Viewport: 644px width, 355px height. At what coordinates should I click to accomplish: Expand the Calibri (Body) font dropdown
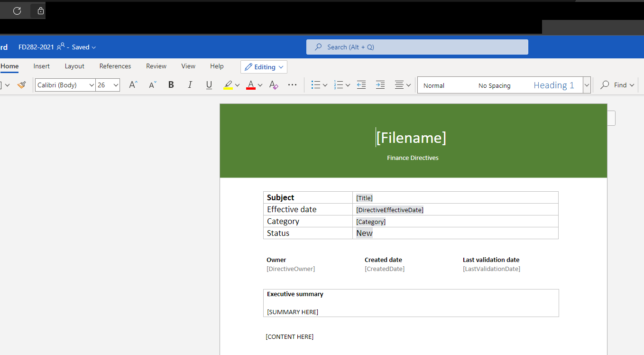point(65,85)
